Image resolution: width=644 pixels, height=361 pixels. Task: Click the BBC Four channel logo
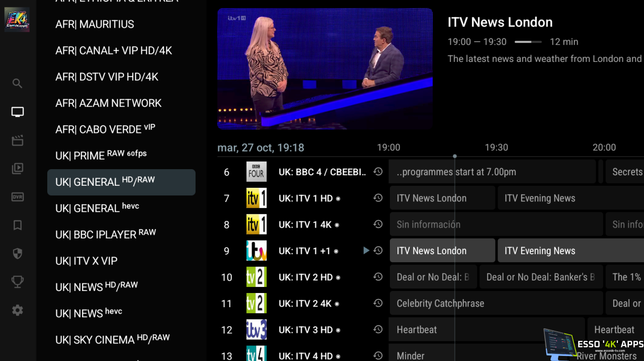[257, 172]
